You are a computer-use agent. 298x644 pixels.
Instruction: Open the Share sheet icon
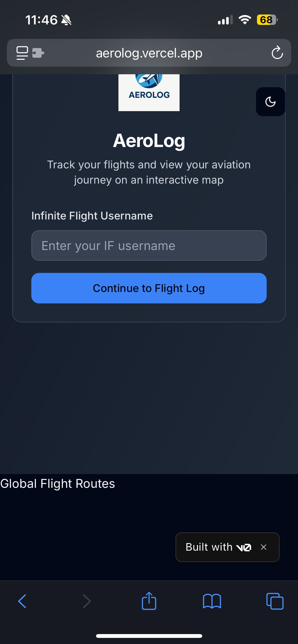coord(149,601)
